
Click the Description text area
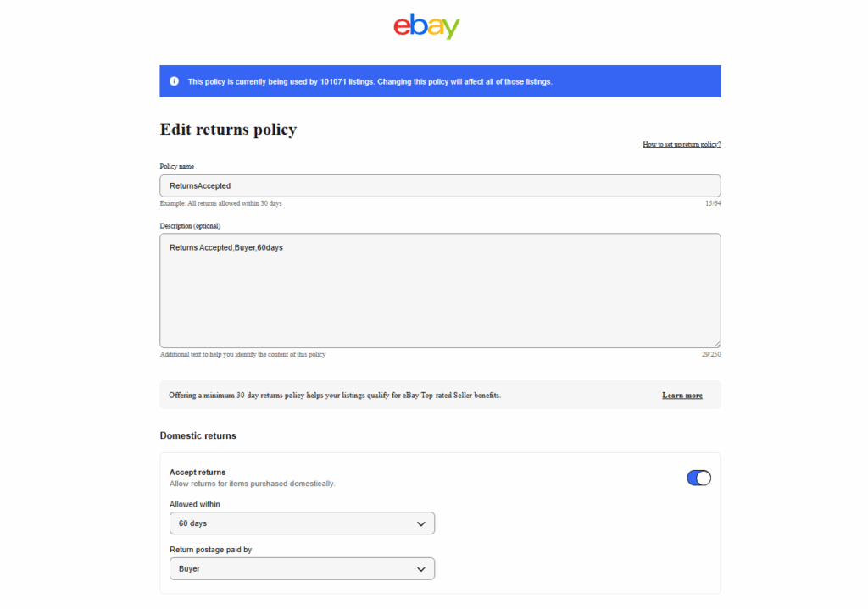440,288
